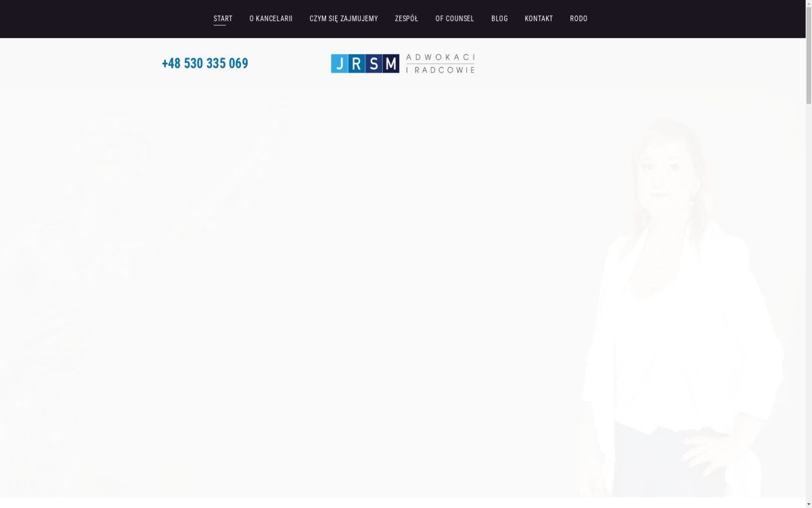
Task: Open the BLOG section
Action: [499, 18]
